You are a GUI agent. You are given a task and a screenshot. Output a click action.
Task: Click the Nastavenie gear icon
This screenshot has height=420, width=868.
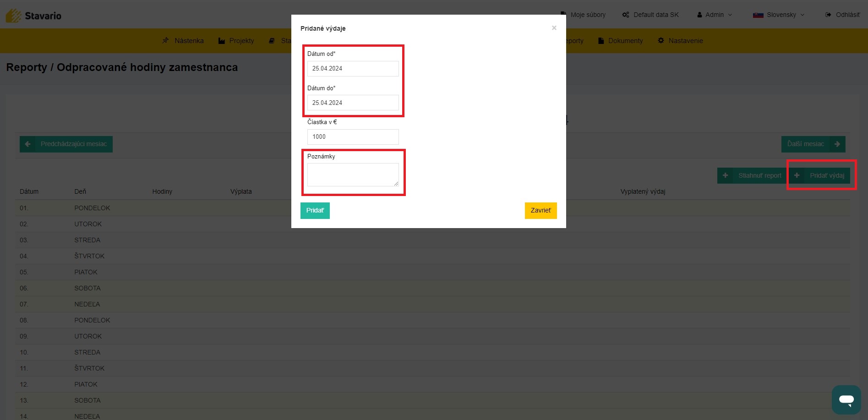(661, 40)
